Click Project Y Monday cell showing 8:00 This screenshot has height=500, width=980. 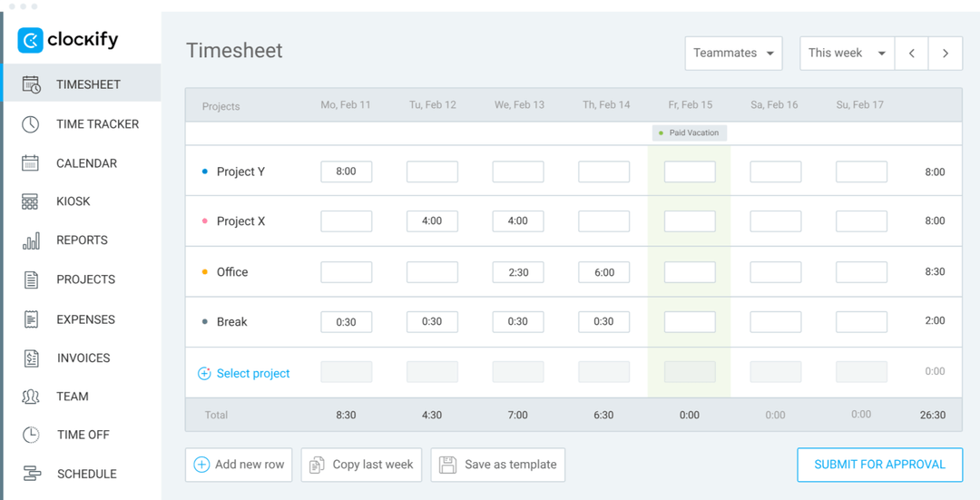point(347,172)
